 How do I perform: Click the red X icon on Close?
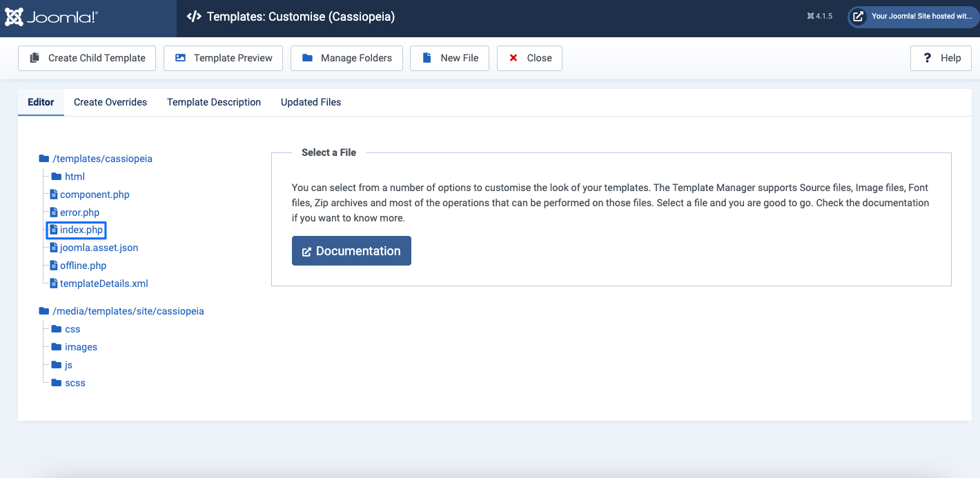click(513, 58)
